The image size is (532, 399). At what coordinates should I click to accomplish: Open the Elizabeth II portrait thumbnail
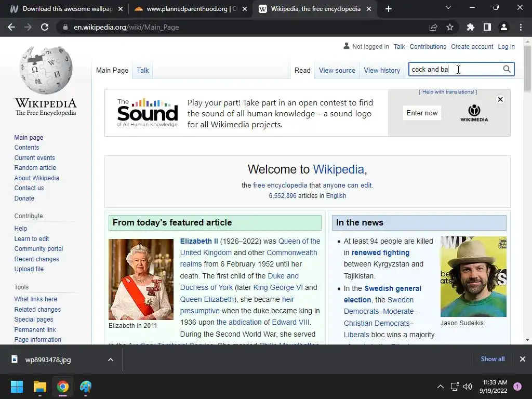[x=141, y=279]
